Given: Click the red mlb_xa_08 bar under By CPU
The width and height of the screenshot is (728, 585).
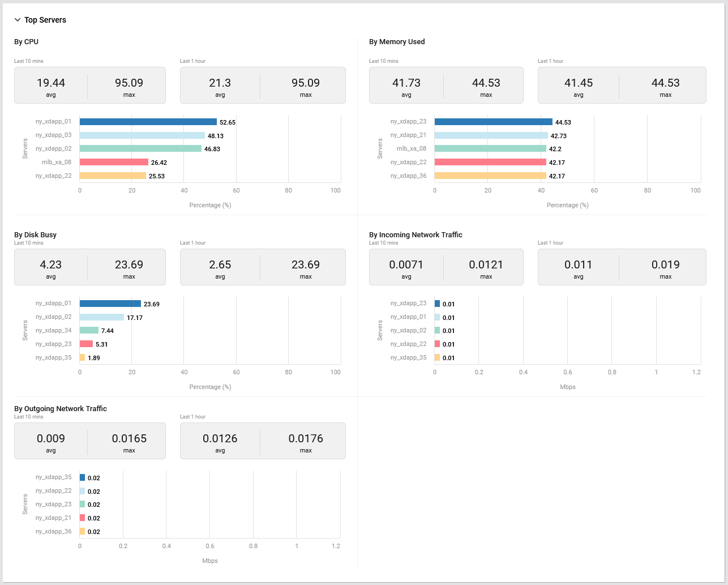Looking at the screenshot, I should (114, 162).
